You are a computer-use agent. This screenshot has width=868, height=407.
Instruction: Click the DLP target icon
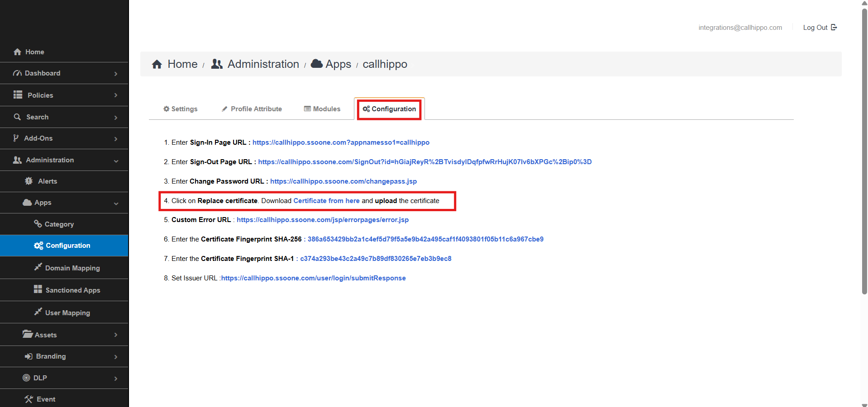pyautogui.click(x=26, y=378)
